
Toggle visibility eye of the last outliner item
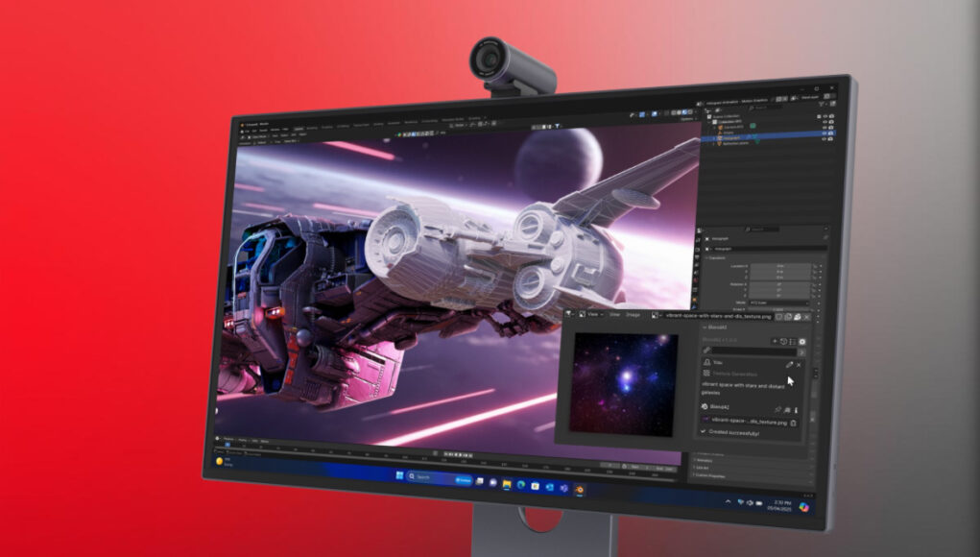(825, 137)
